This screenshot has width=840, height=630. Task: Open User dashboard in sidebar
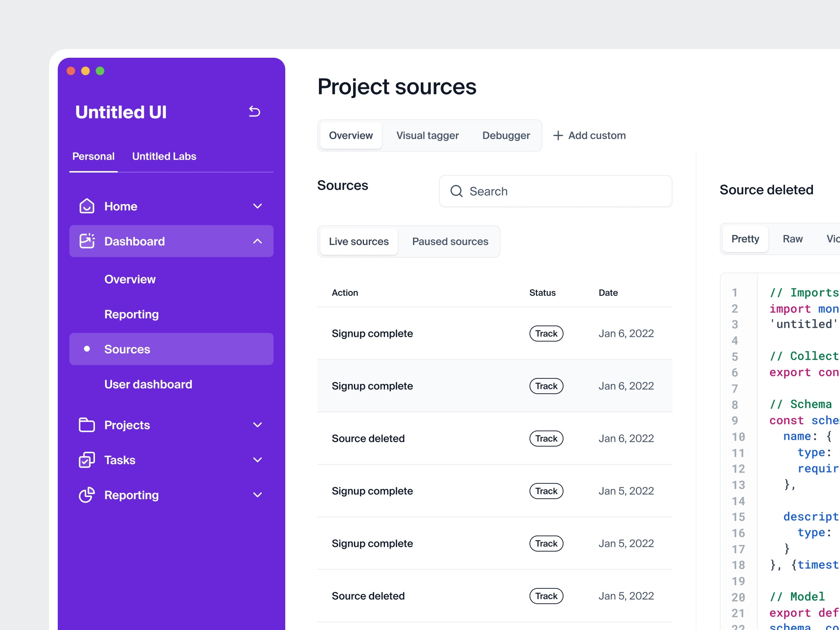click(x=148, y=384)
